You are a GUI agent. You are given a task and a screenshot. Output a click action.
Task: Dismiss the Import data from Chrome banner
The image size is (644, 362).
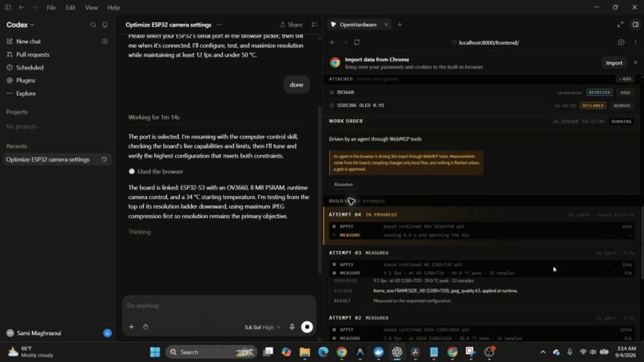(x=635, y=62)
